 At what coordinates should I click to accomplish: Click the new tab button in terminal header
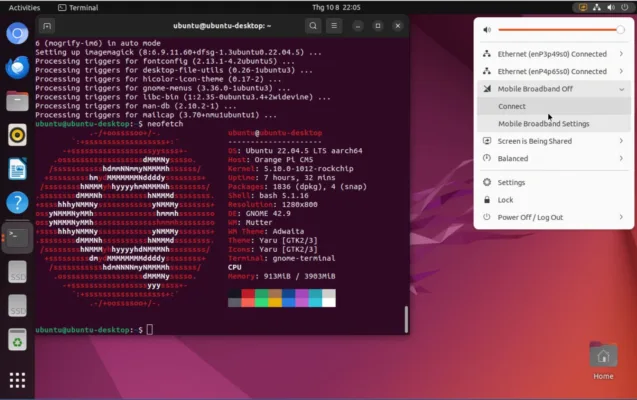coord(47,26)
